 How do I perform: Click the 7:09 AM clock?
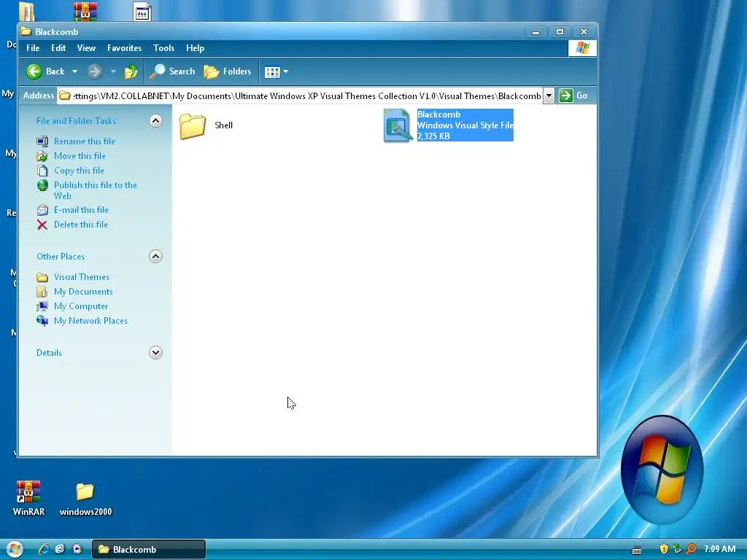pos(719,549)
